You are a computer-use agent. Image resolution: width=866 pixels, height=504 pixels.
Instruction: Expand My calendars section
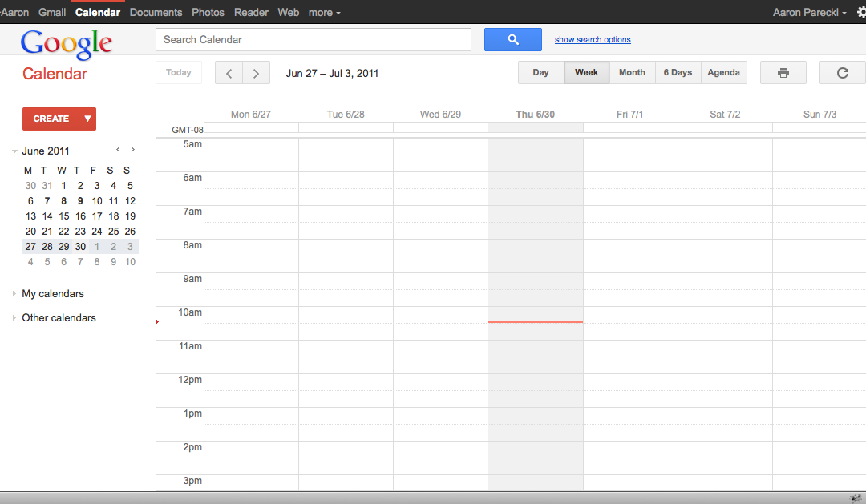[x=14, y=294]
